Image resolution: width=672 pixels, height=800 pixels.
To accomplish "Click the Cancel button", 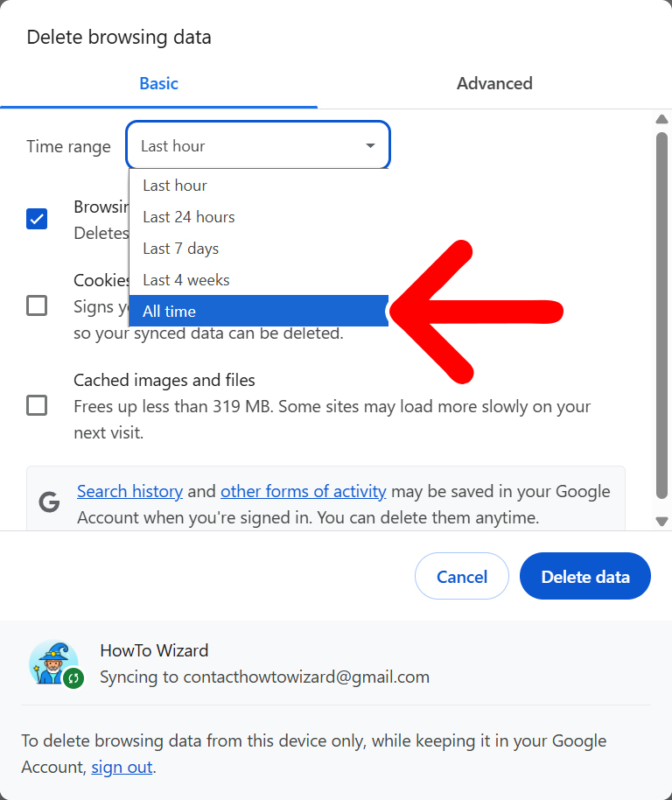I will 461,577.
